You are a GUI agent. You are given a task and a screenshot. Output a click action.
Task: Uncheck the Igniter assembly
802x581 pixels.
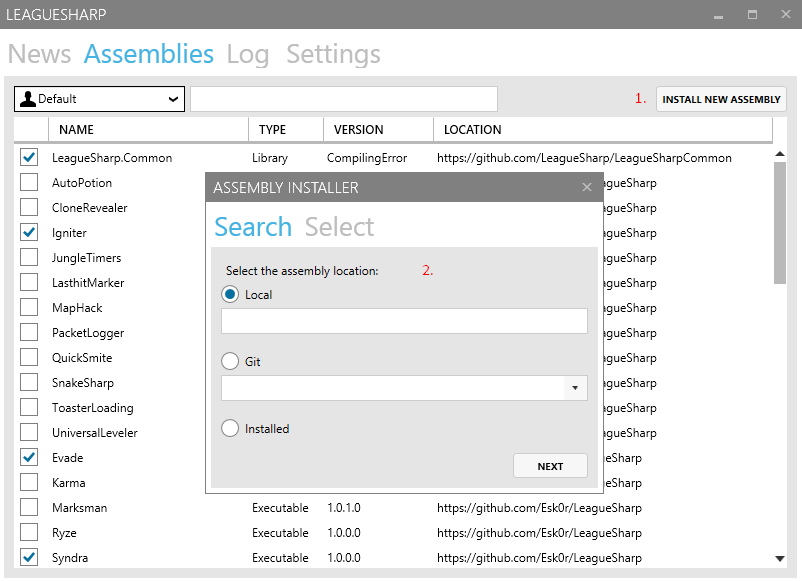click(x=29, y=232)
